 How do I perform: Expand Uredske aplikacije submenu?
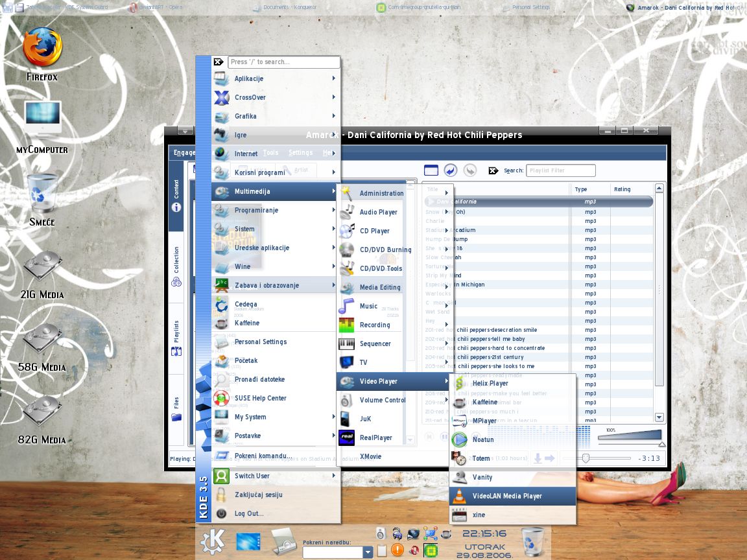coord(276,248)
